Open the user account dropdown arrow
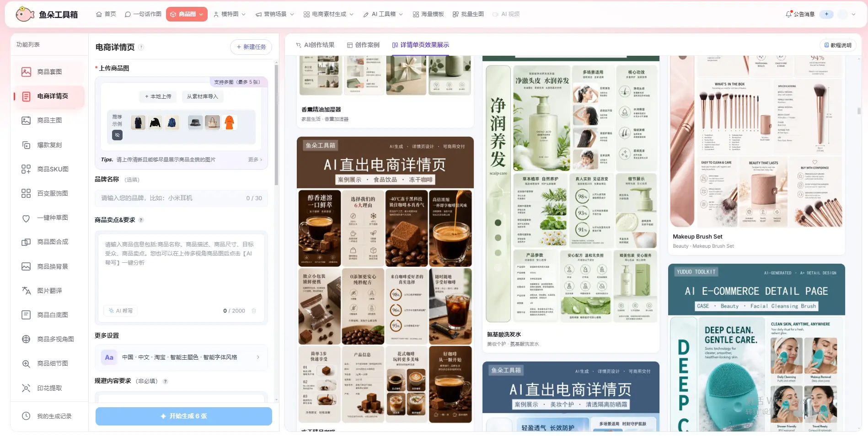868x436 pixels. [853, 14]
